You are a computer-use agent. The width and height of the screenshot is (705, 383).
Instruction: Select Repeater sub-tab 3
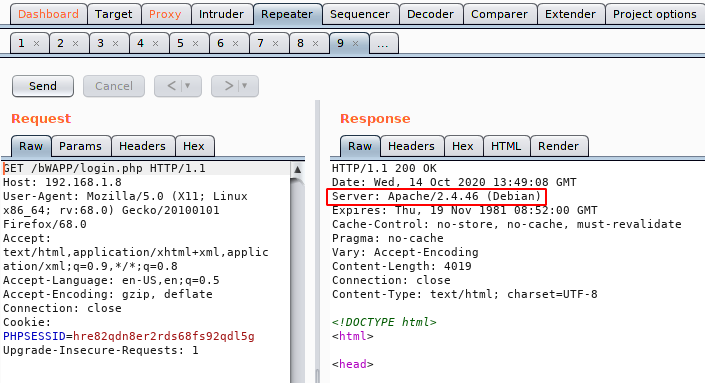(x=100, y=43)
